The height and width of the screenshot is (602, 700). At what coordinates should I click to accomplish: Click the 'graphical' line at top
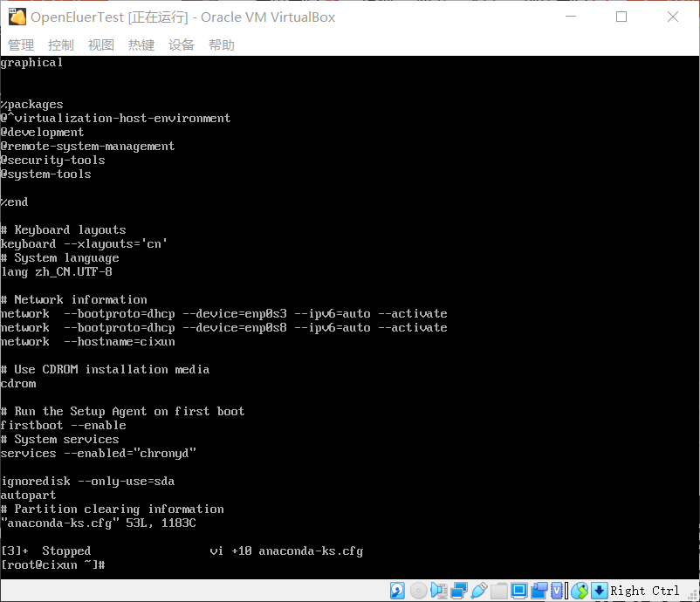coord(31,63)
